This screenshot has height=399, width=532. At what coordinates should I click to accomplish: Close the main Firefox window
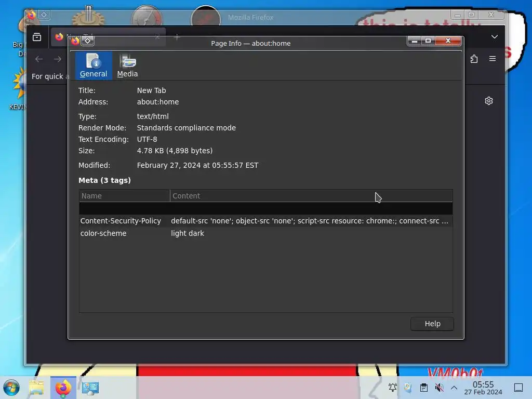click(491, 15)
